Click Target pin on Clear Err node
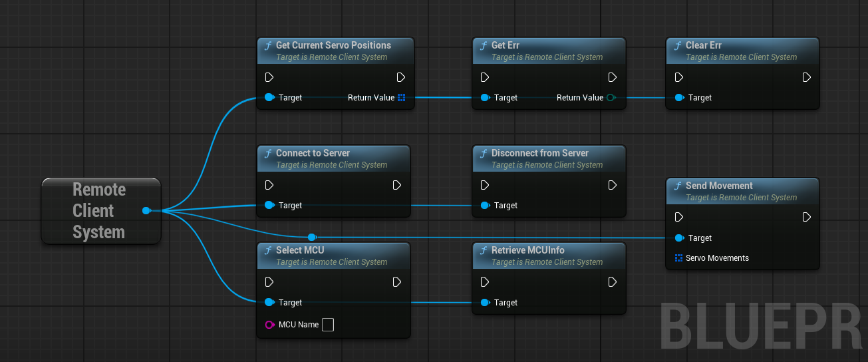This screenshot has width=868, height=362. tap(679, 97)
